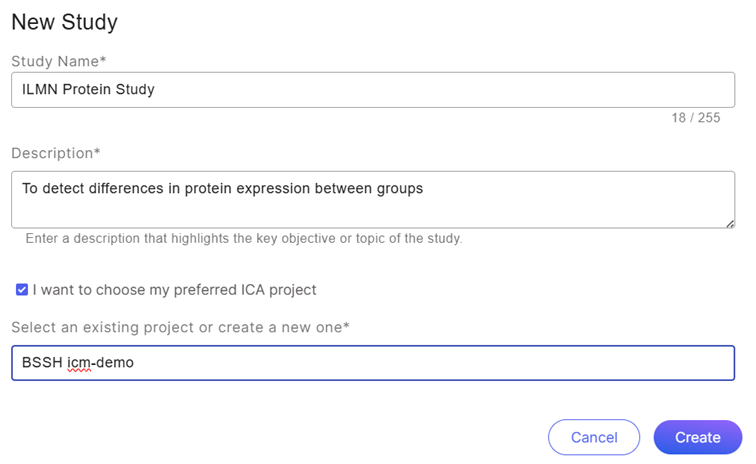This screenshot has height=464, width=756.
Task: Click the 'New Study' dialog heading
Action: pos(64,21)
